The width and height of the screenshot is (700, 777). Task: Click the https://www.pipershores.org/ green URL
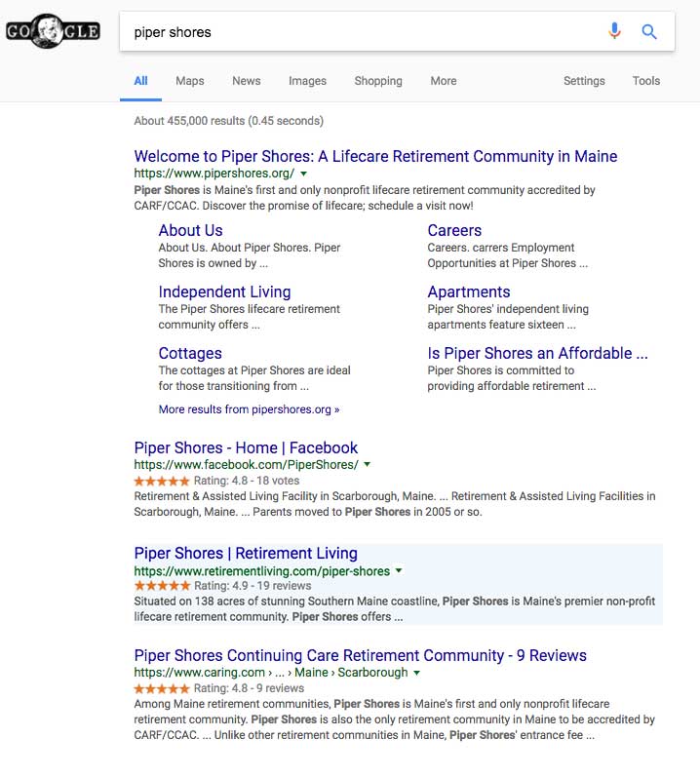coord(214,174)
